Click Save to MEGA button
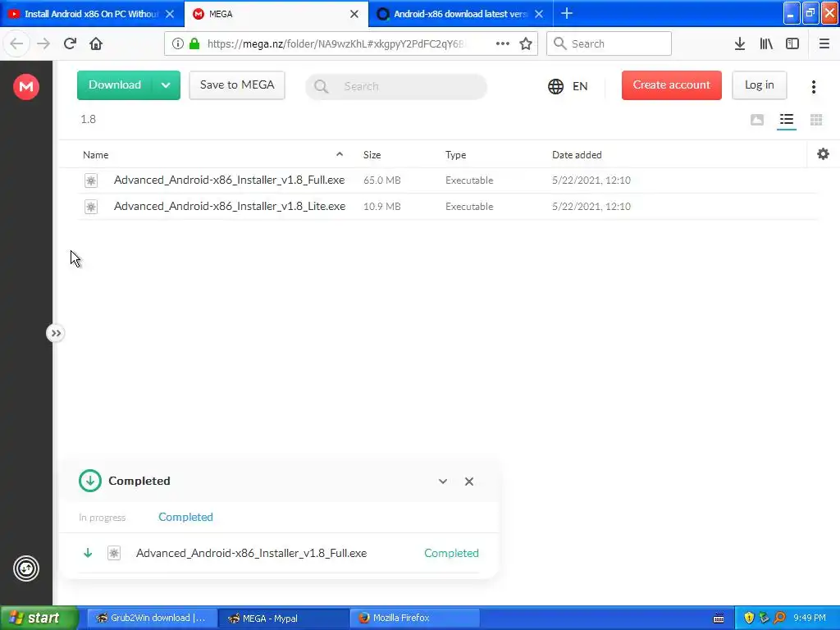Screen dimensions: 840x630 (x=237, y=85)
